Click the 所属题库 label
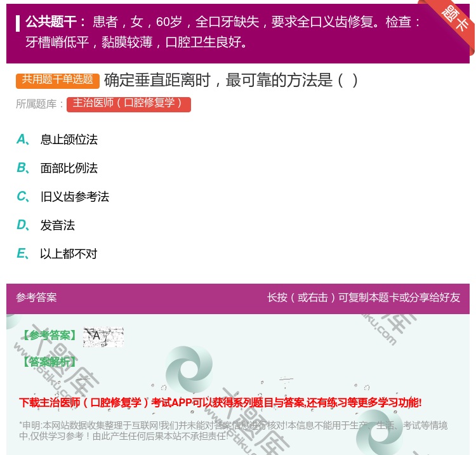 coord(40,104)
